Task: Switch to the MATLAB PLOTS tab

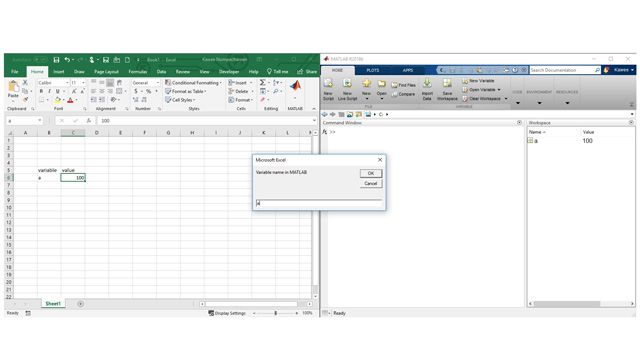Action: 373,71
